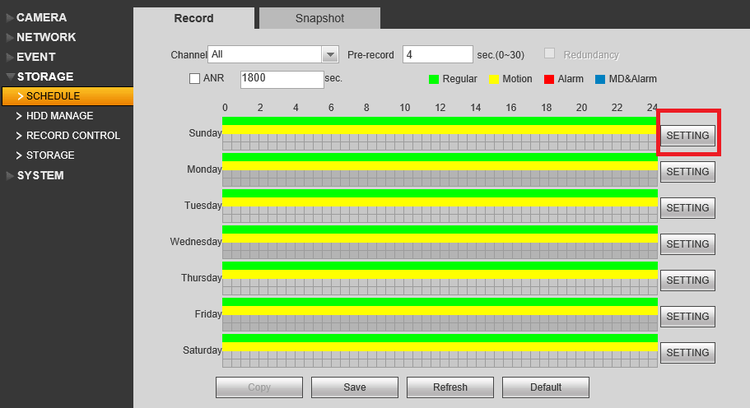Click the Save button
Screen dimensions: 750x408
[x=354, y=387]
